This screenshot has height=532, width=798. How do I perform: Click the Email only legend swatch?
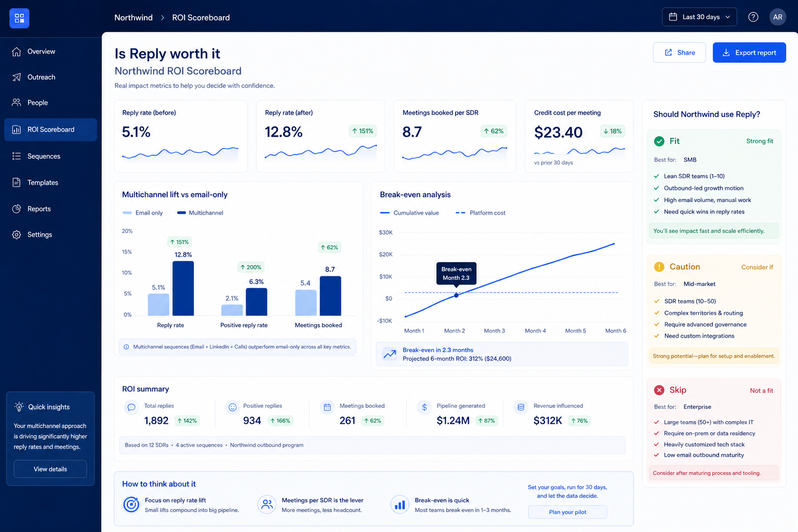click(x=127, y=213)
